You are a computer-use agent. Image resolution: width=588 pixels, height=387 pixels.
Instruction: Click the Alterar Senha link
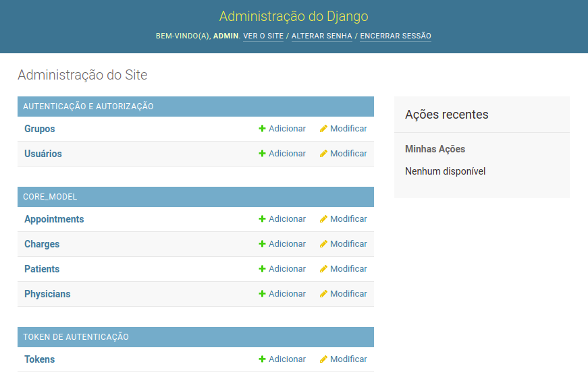click(322, 36)
